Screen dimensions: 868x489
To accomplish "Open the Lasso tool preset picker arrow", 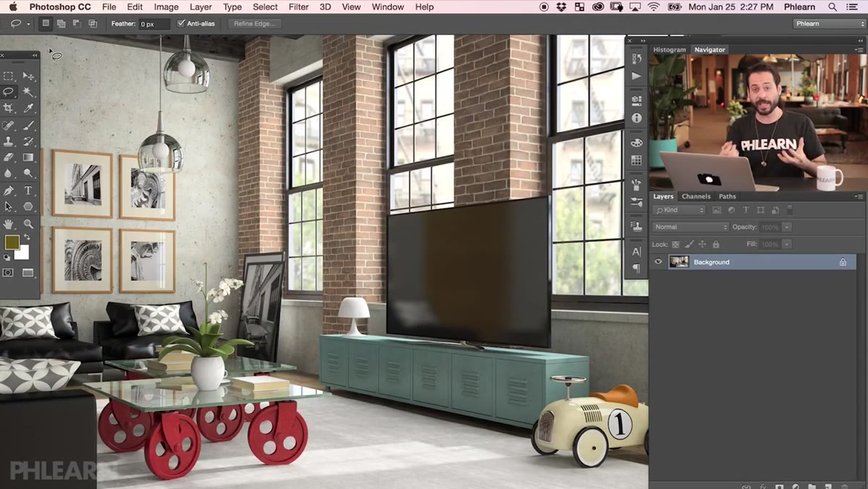I will tap(28, 24).
